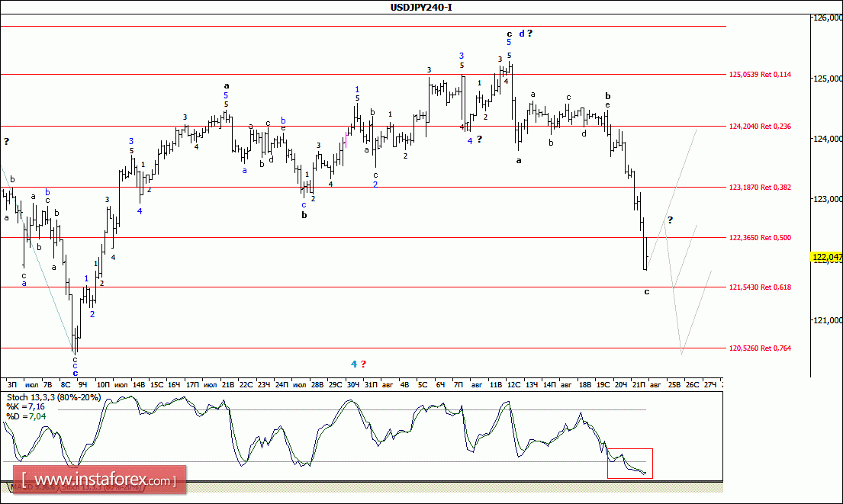Click the 12С date on time axis

[513, 385]
